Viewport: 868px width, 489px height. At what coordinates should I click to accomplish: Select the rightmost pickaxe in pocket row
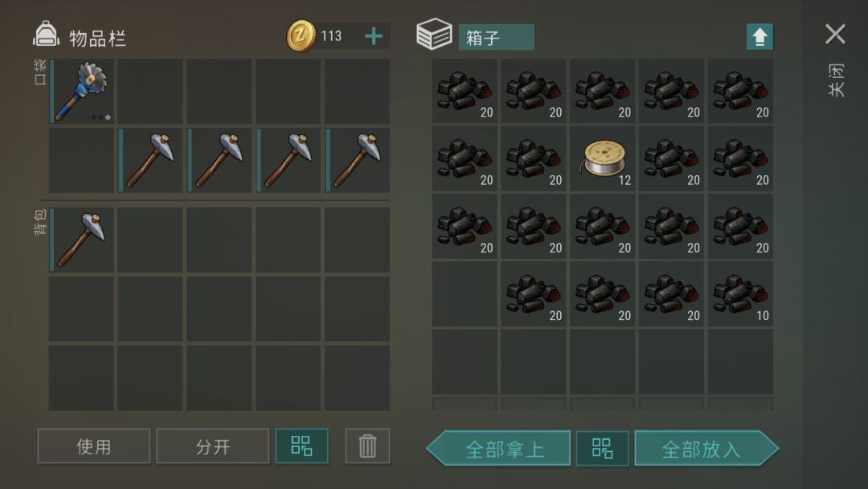[x=357, y=161]
